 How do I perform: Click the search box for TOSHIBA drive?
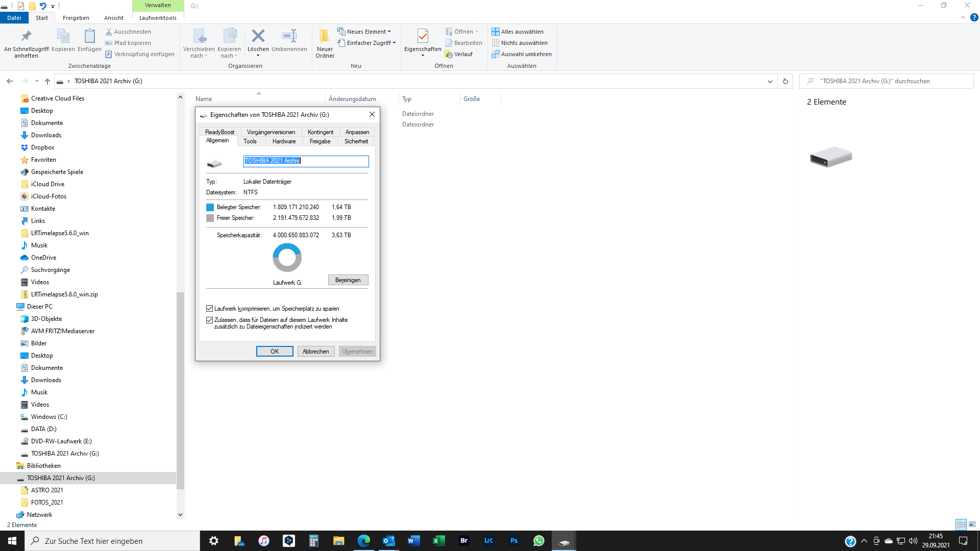coord(887,81)
